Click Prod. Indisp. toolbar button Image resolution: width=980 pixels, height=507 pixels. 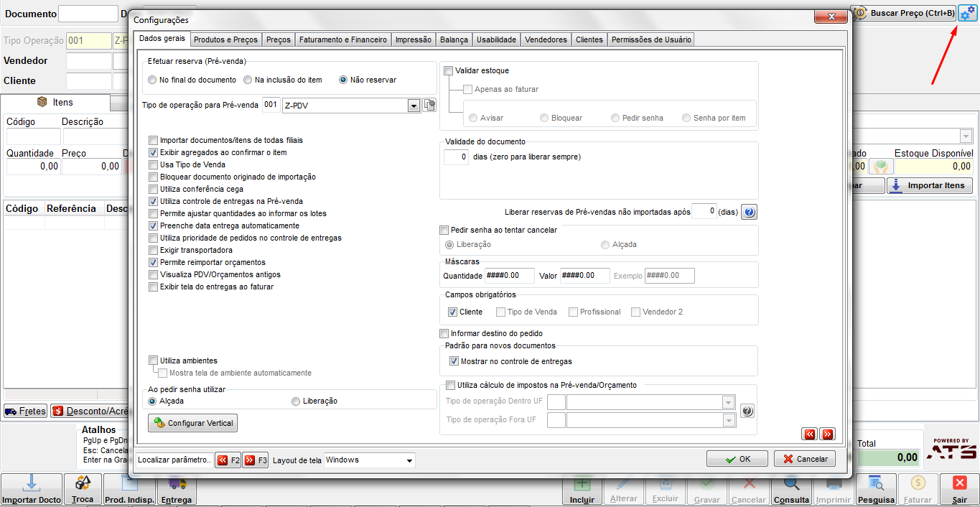click(129, 490)
